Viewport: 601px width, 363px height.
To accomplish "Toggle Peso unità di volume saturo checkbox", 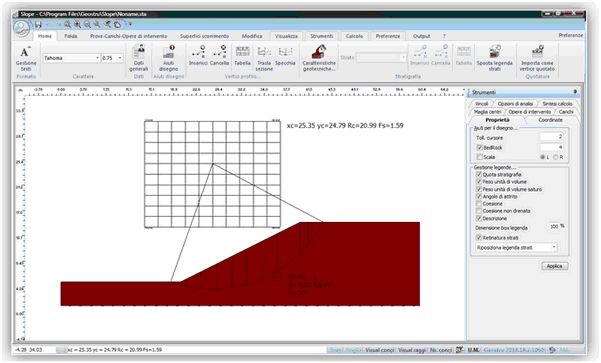I will (x=479, y=189).
